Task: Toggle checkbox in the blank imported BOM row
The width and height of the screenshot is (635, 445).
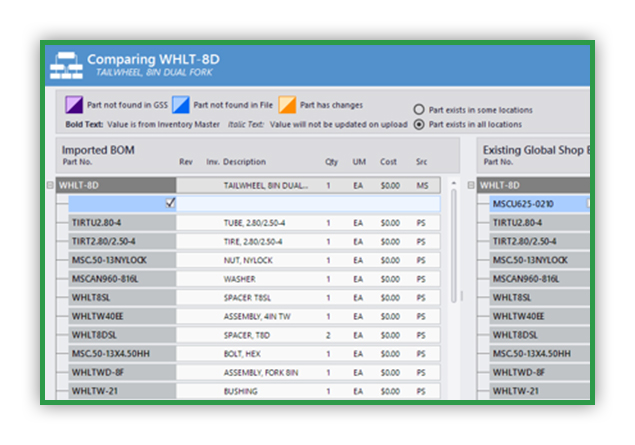Action: 170,203
